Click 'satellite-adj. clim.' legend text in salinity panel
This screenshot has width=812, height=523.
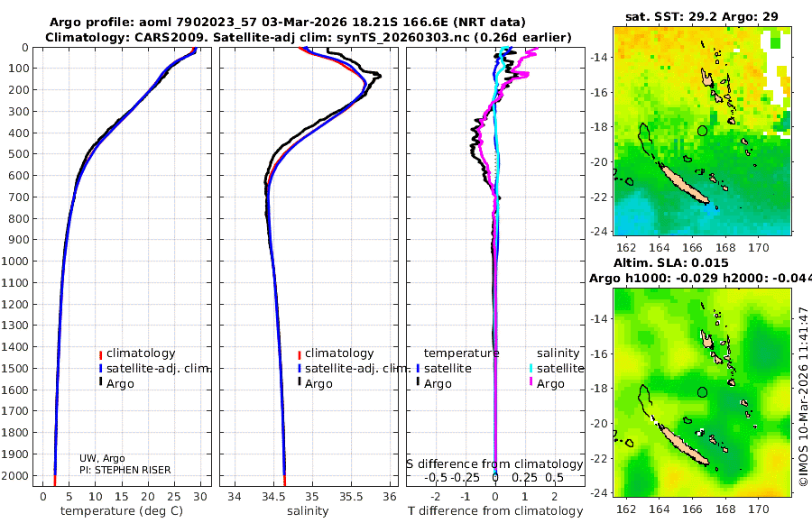pos(357,369)
